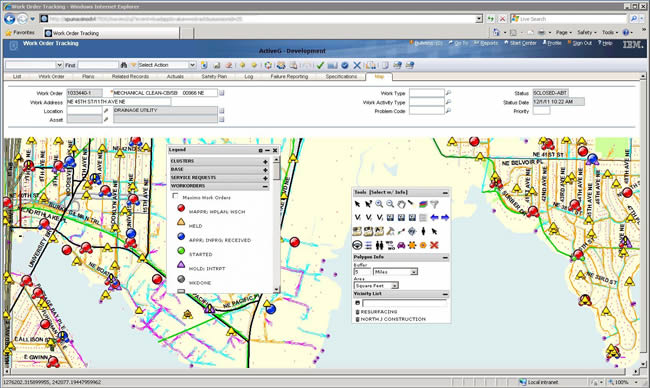Click the red X clear tool
This screenshot has width=650, height=388.
(x=434, y=245)
